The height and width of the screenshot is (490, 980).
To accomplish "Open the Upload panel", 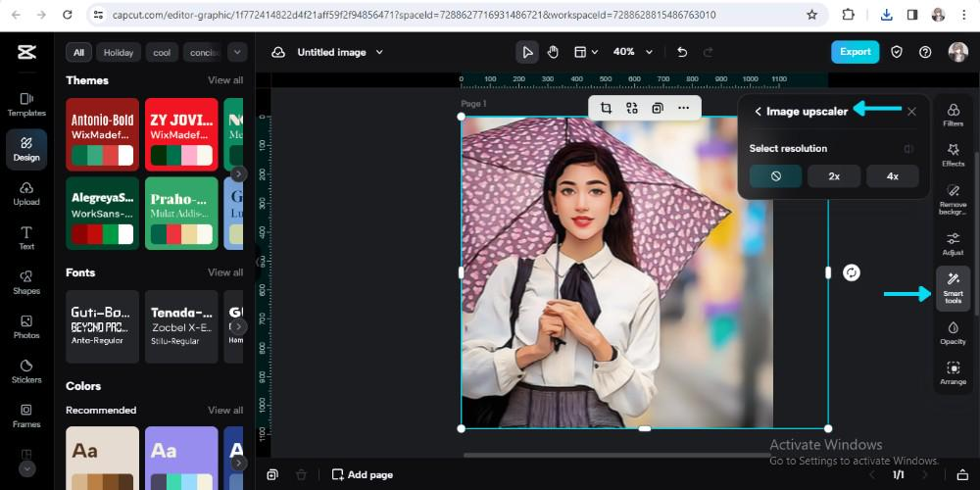I will click(x=26, y=194).
